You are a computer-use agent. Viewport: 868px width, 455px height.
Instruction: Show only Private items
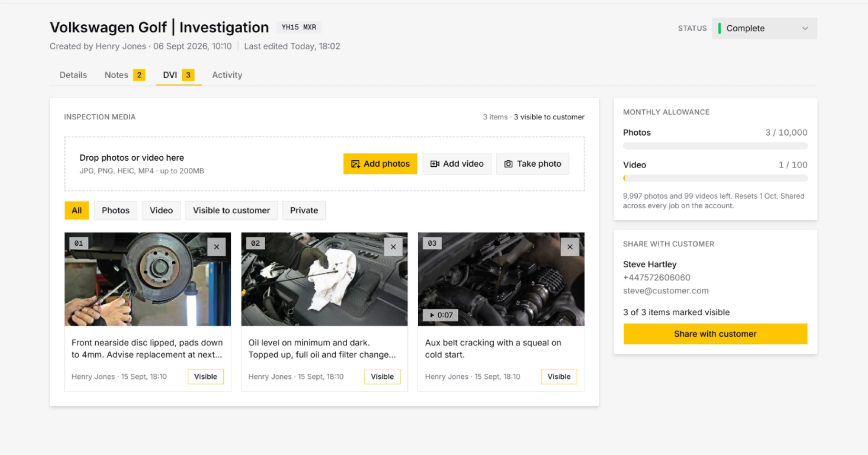coord(304,210)
